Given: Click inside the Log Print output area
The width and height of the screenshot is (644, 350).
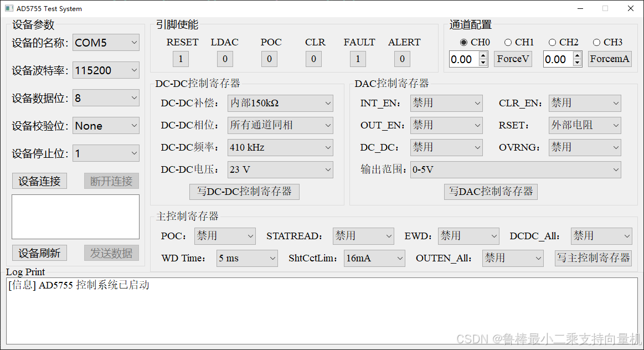Looking at the screenshot, I should click(322, 311).
